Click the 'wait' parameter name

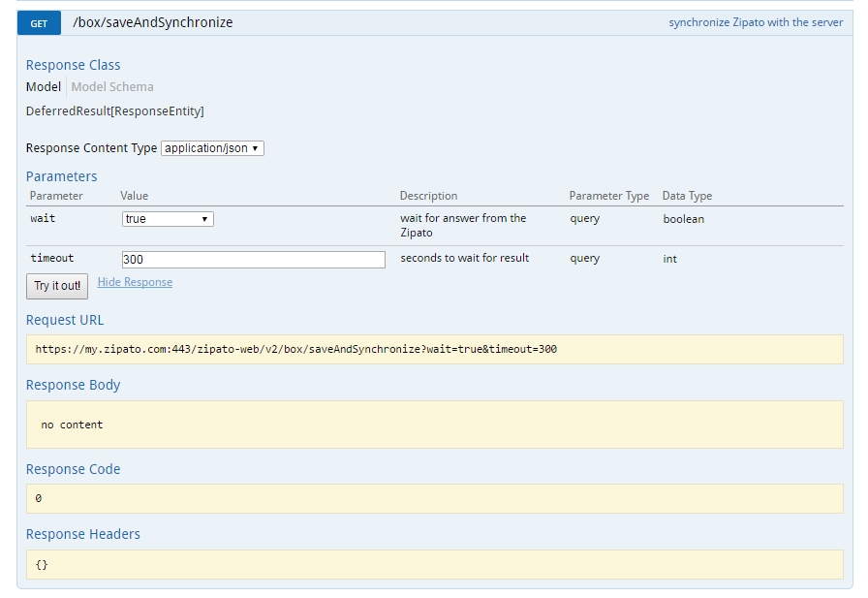pyautogui.click(x=43, y=219)
